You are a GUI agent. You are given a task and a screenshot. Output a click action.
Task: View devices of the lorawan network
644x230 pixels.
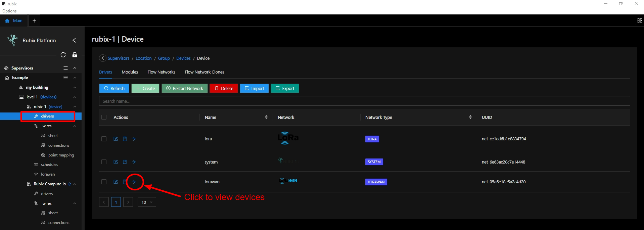(134, 182)
